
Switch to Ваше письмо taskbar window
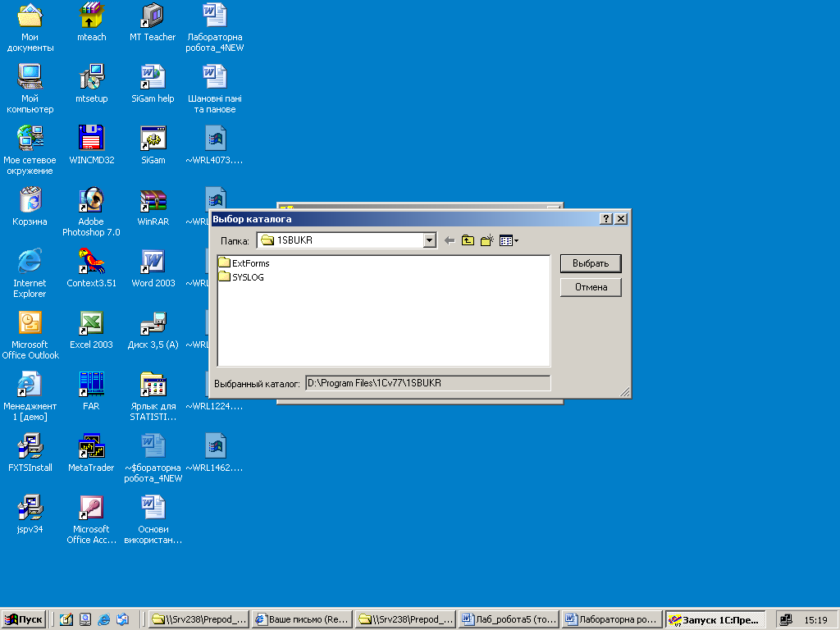302,619
